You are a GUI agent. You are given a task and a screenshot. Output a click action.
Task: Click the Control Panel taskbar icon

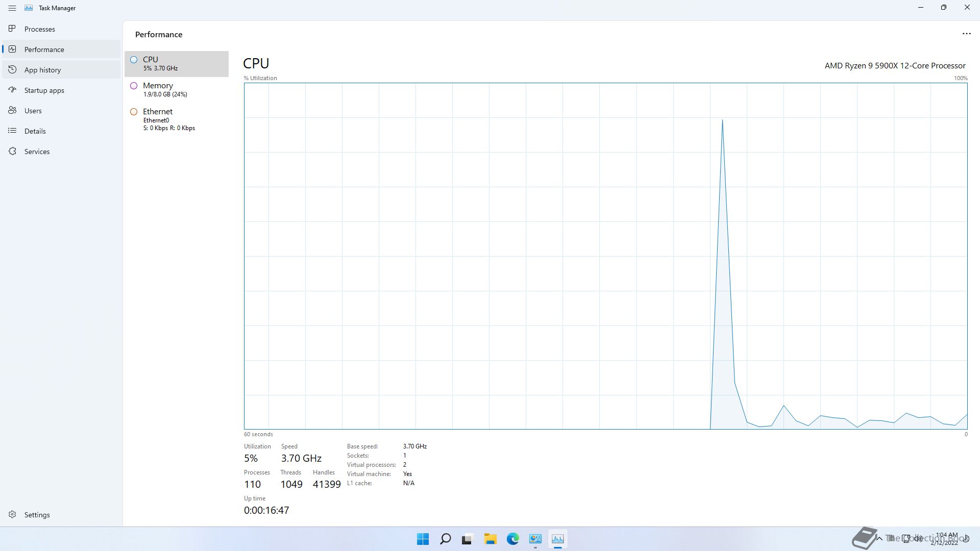tap(535, 539)
